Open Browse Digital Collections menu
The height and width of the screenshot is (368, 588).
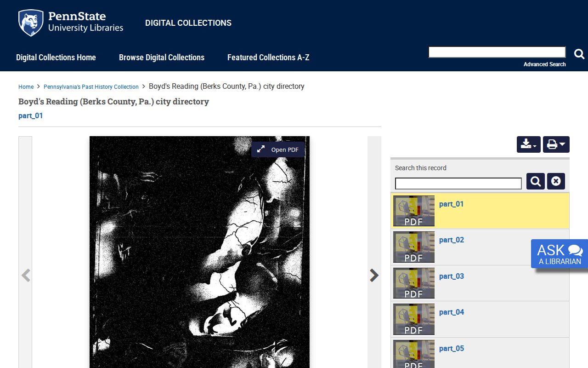[162, 57]
